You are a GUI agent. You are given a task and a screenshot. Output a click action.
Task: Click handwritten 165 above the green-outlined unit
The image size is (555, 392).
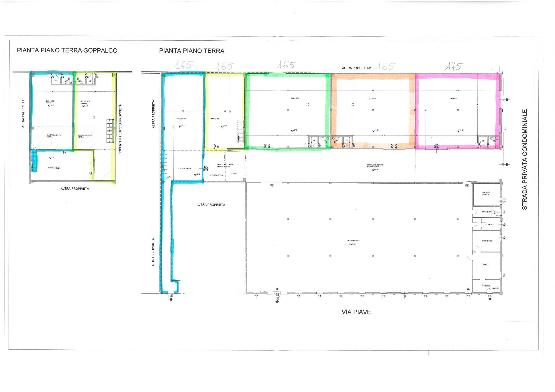(286, 65)
